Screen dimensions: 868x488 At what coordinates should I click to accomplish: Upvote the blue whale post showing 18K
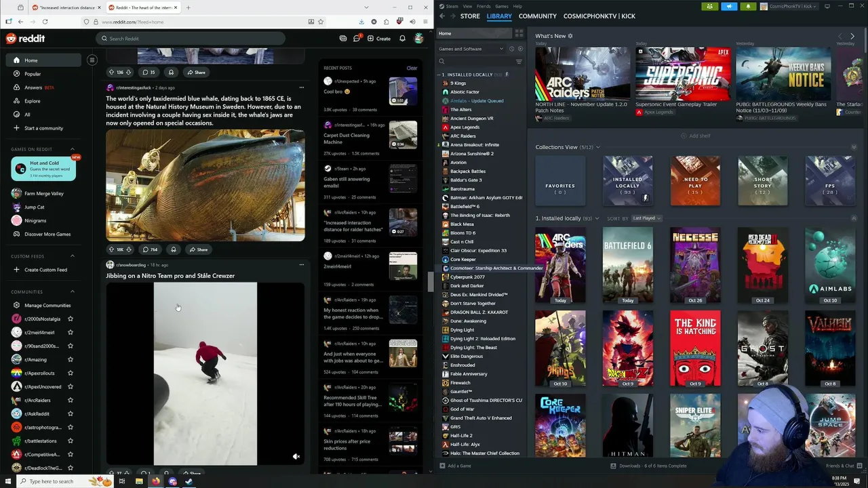point(111,249)
